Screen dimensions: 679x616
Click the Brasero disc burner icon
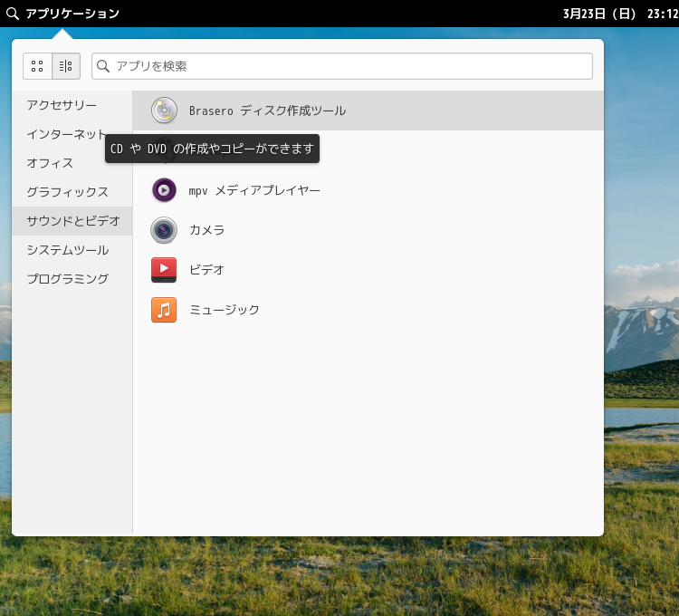coord(164,110)
